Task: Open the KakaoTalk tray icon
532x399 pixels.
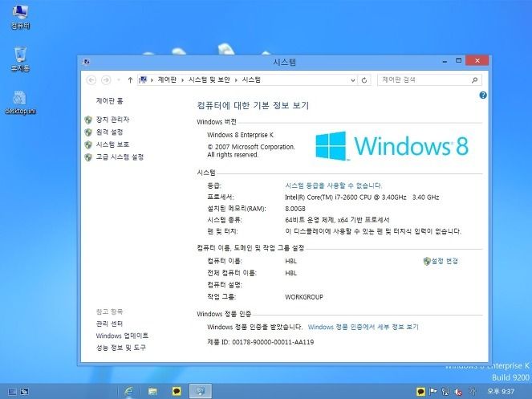Action: pyautogui.click(x=420, y=392)
